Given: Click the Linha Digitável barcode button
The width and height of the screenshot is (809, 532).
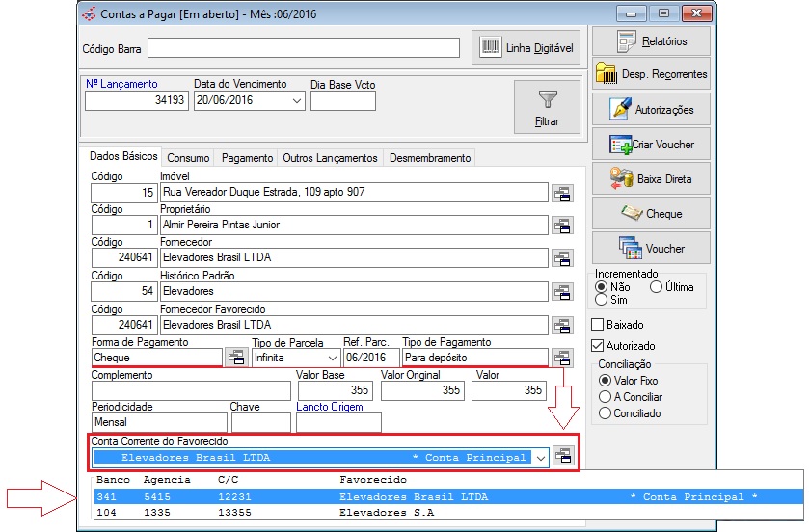Looking at the screenshot, I should click(526, 47).
